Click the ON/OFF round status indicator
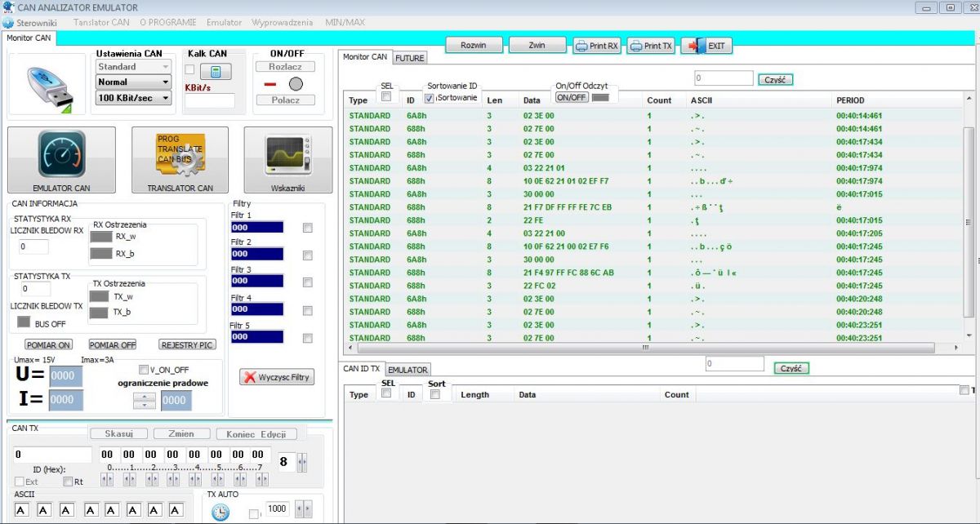Viewport: 980px width, 524px height. pyautogui.click(x=296, y=84)
